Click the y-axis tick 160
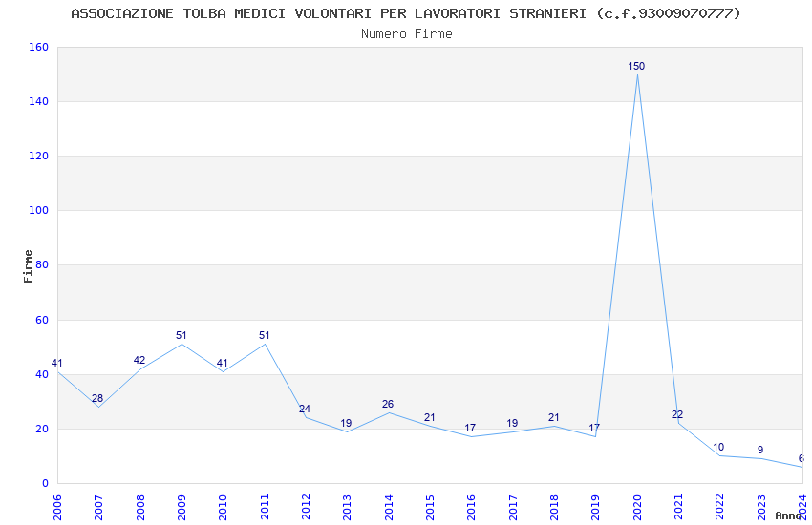Image resolution: width=812 pixels, height=525 pixels. 39,47
